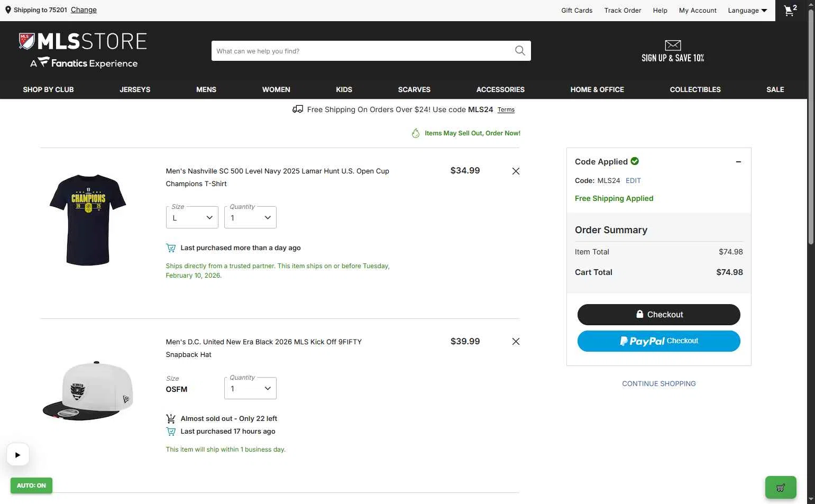The image size is (815, 504).
Task: Open the MENS menu
Action: (x=206, y=89)
